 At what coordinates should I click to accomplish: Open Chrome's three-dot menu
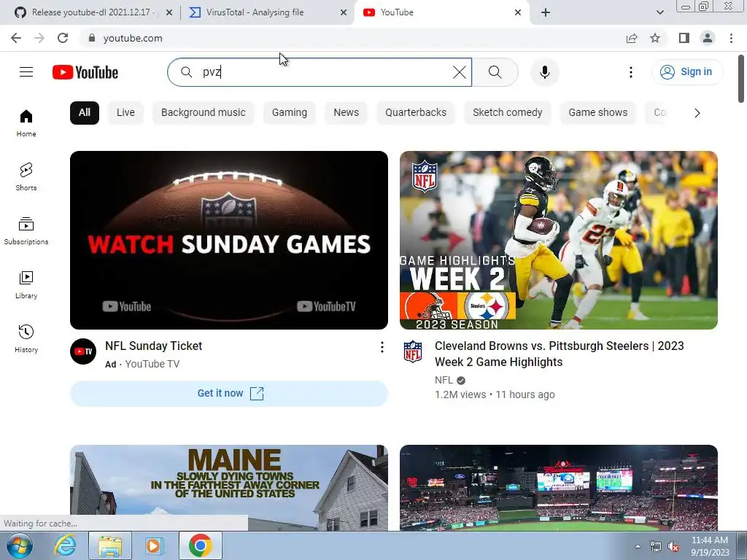coord(731,38)
